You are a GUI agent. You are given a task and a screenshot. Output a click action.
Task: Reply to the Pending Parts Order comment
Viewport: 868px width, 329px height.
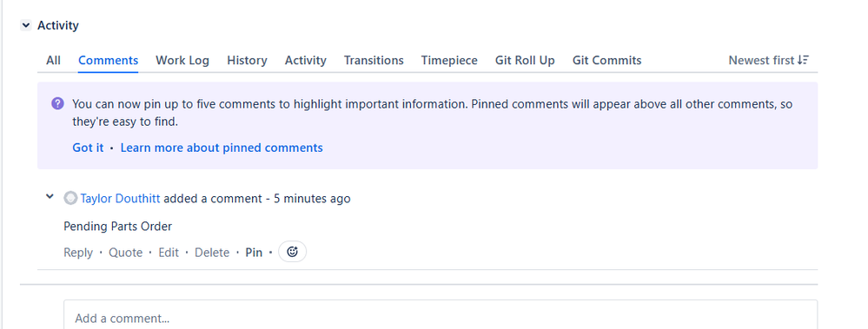click(x=78, y=253)
